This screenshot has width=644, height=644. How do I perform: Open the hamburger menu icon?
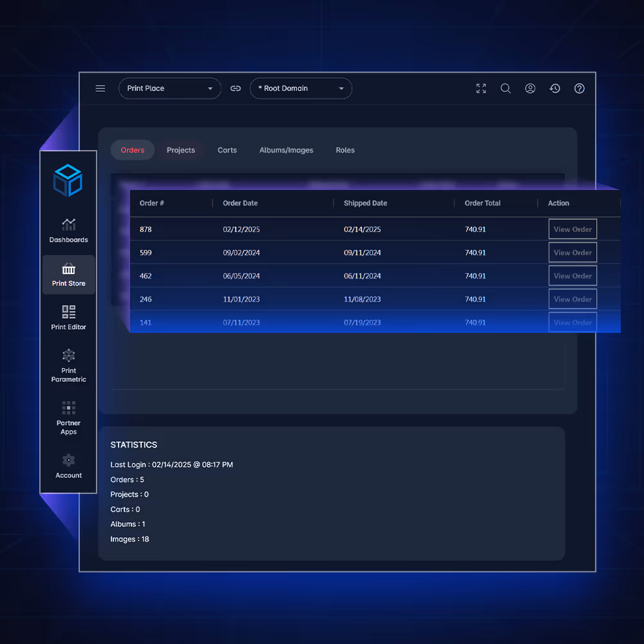coord(100,88)
